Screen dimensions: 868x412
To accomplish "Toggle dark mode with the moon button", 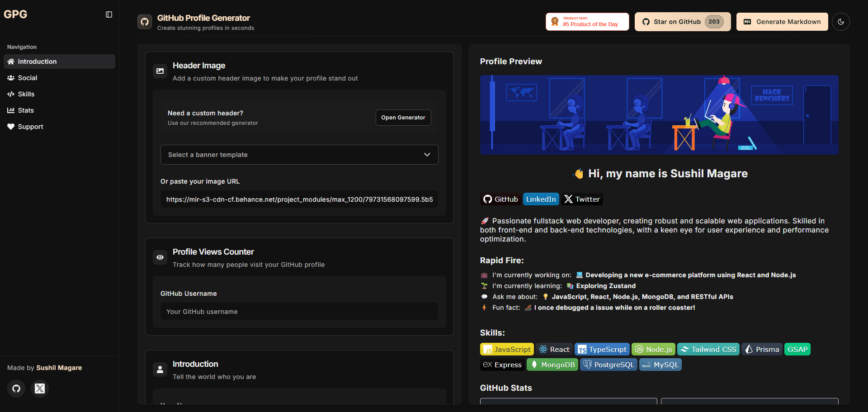I will click(841, 21).
